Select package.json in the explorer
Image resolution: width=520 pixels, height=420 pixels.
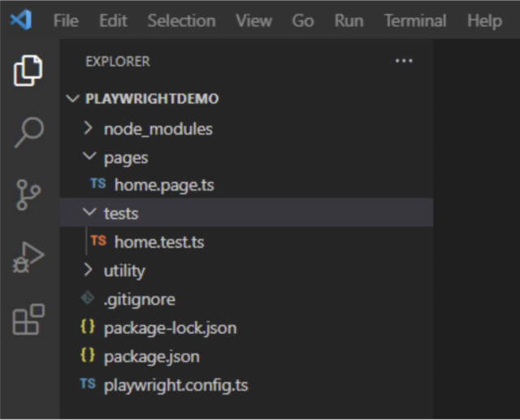click(x=151, y=357)
